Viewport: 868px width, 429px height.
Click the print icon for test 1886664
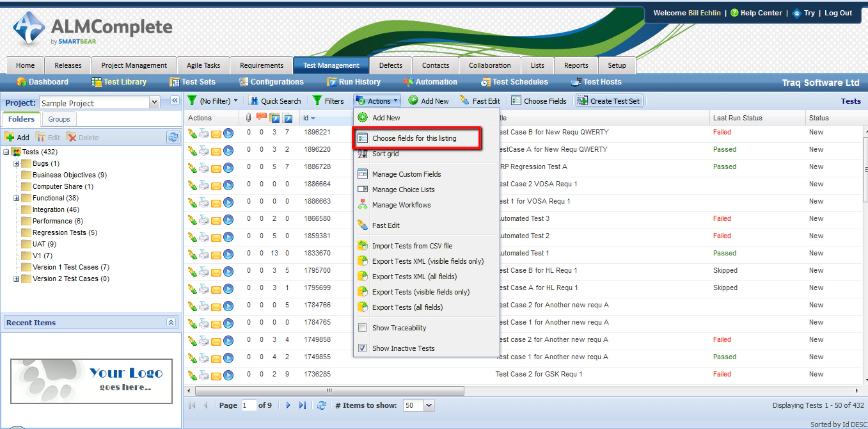tap(204, 185)
